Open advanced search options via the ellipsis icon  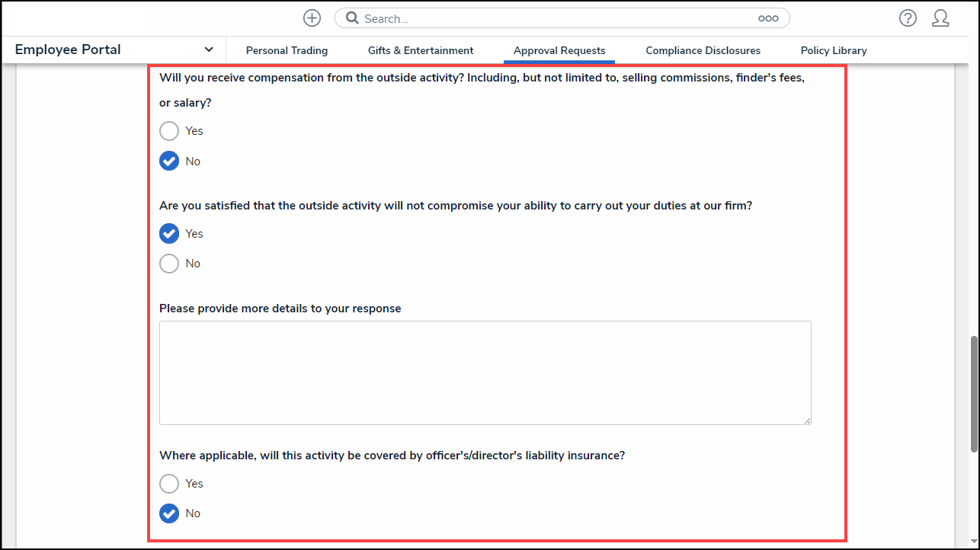767,18
